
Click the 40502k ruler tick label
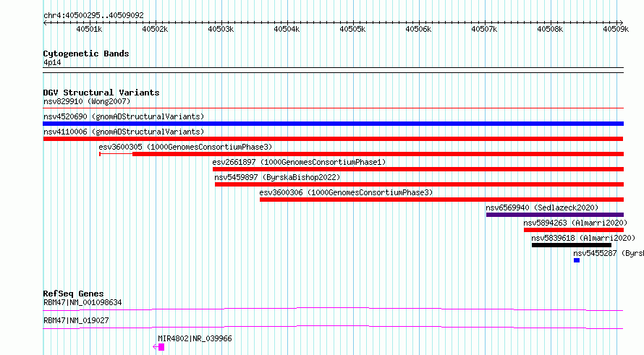(156, 29)
